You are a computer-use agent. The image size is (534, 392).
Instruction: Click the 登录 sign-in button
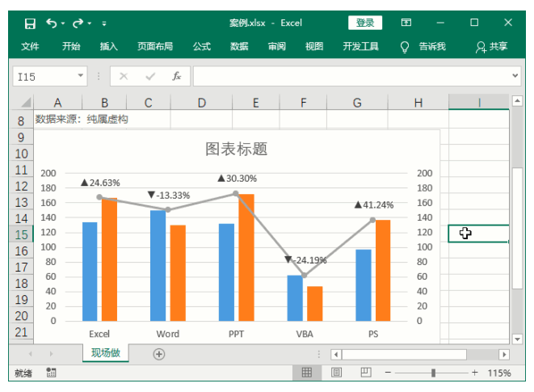(365, 23)
